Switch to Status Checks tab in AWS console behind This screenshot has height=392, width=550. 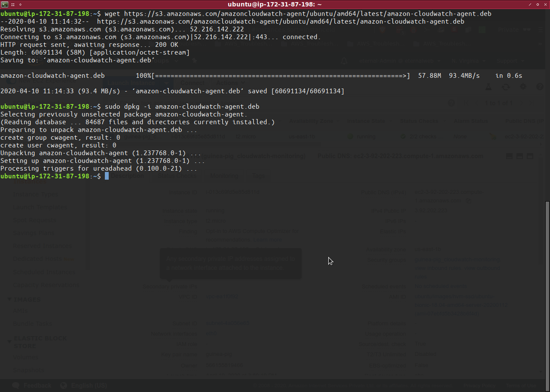[x=177, y=176]
